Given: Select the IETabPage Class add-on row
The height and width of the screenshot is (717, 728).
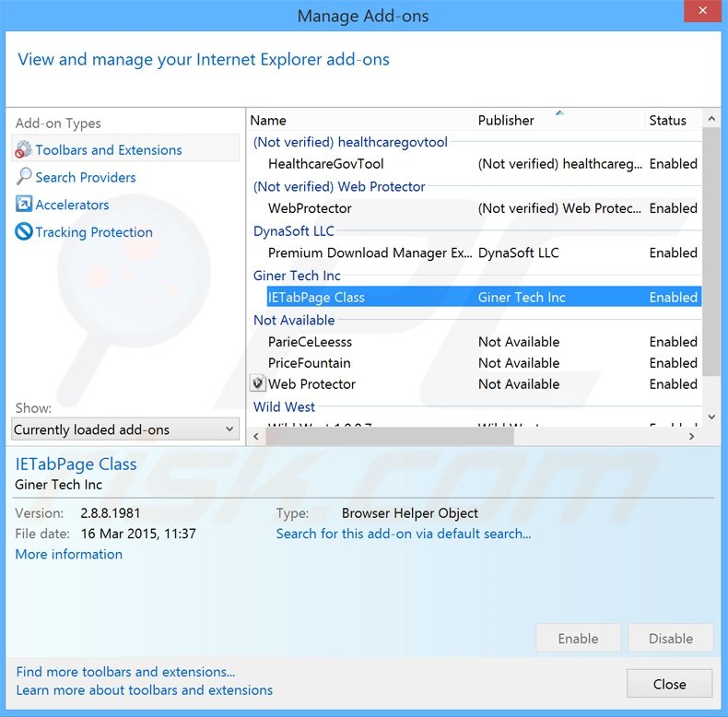Looking at the screenshot, I should coord(484,297).
